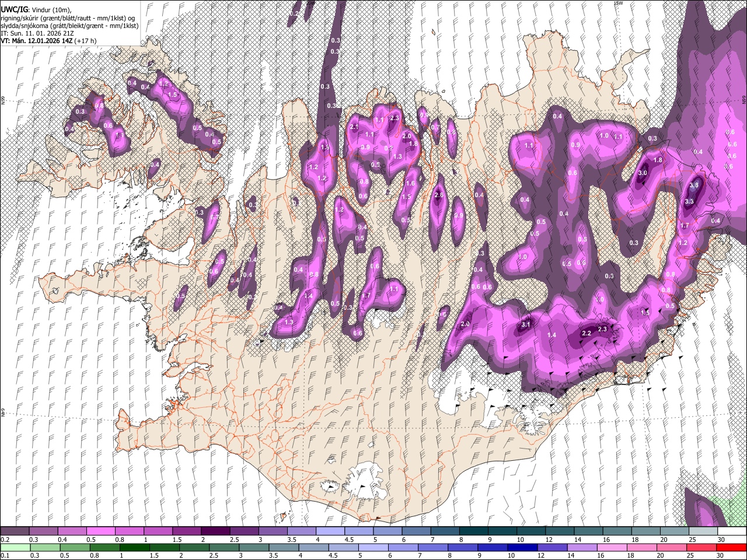
Task: Click the 'UWC/IG: Vindur (10m)' title text
Action: tap(36, 9)
